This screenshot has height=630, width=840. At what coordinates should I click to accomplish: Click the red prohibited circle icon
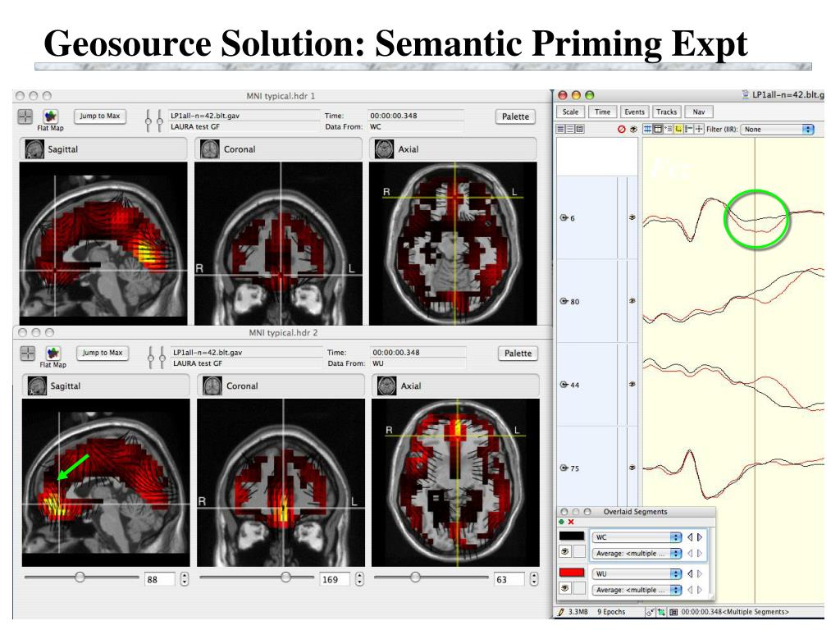[622, 129]
